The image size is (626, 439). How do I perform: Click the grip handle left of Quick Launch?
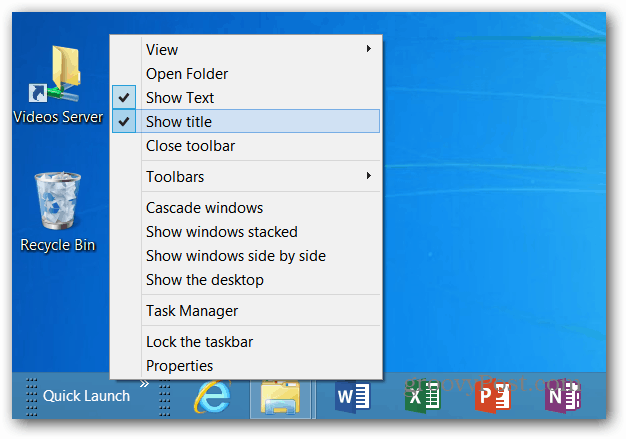(x=32, y=397)
